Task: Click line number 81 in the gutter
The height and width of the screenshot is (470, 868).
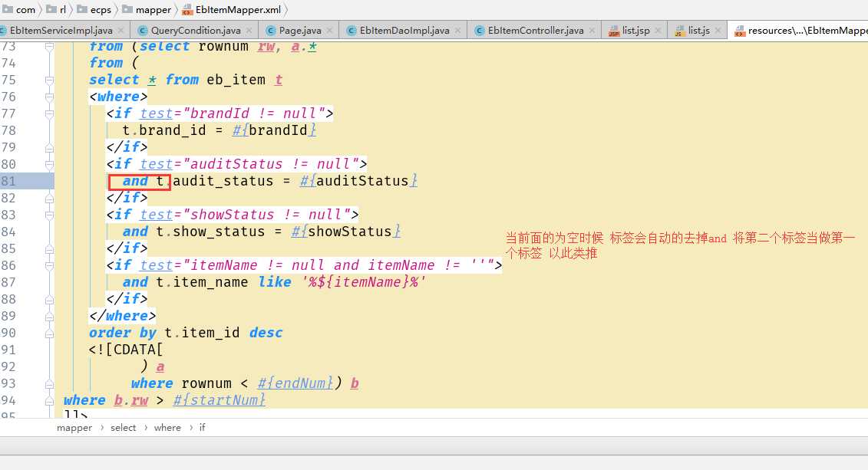Action: coord(9,181)
